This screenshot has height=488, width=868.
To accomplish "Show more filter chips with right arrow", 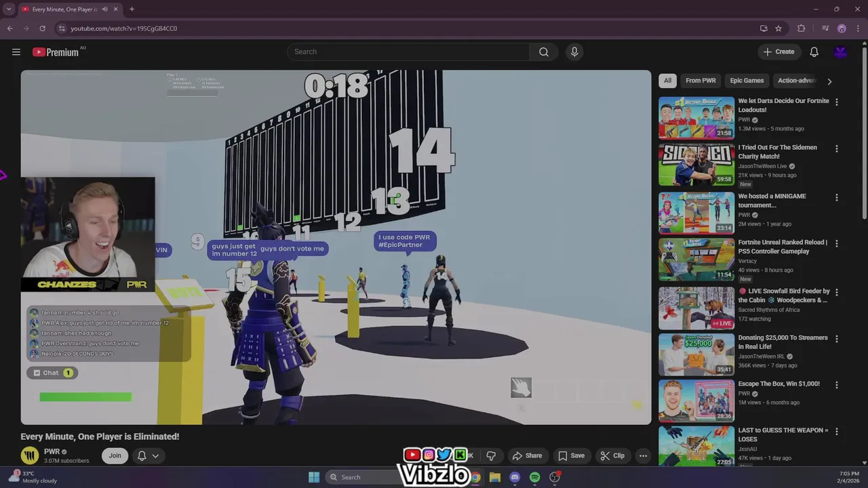I will 829,81.
